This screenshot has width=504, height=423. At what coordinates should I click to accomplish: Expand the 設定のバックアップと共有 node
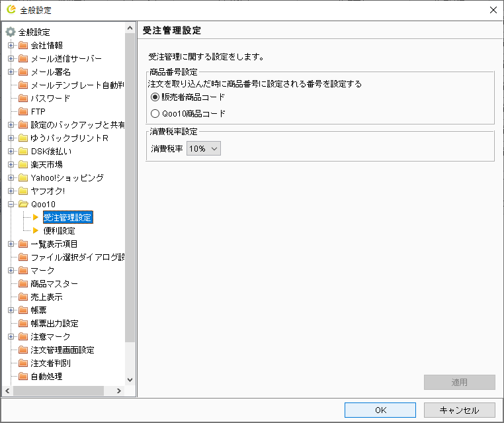[x=11, y=124]
